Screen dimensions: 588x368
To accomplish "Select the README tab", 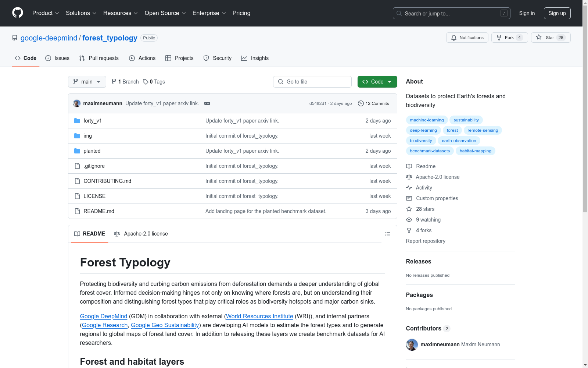I will (90, 234).
